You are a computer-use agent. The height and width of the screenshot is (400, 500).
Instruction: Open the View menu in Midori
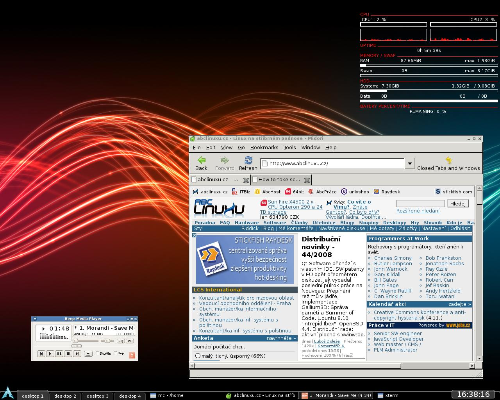[x=226, y=147]
